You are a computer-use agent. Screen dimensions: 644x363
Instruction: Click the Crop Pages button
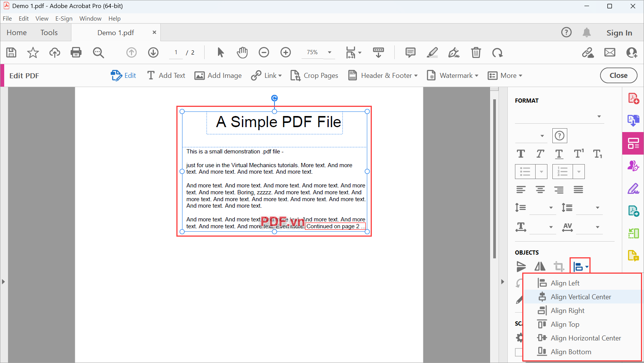[x=314, y=76]
